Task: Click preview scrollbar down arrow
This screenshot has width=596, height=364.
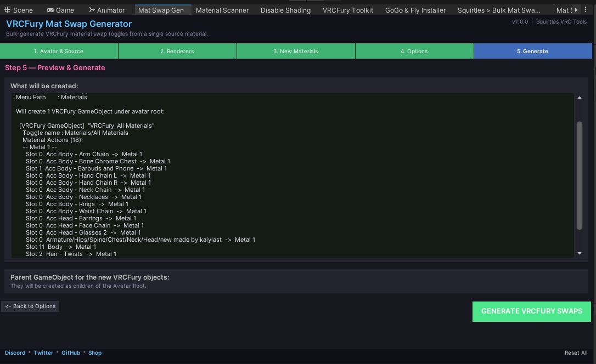Action: [580, 253]
